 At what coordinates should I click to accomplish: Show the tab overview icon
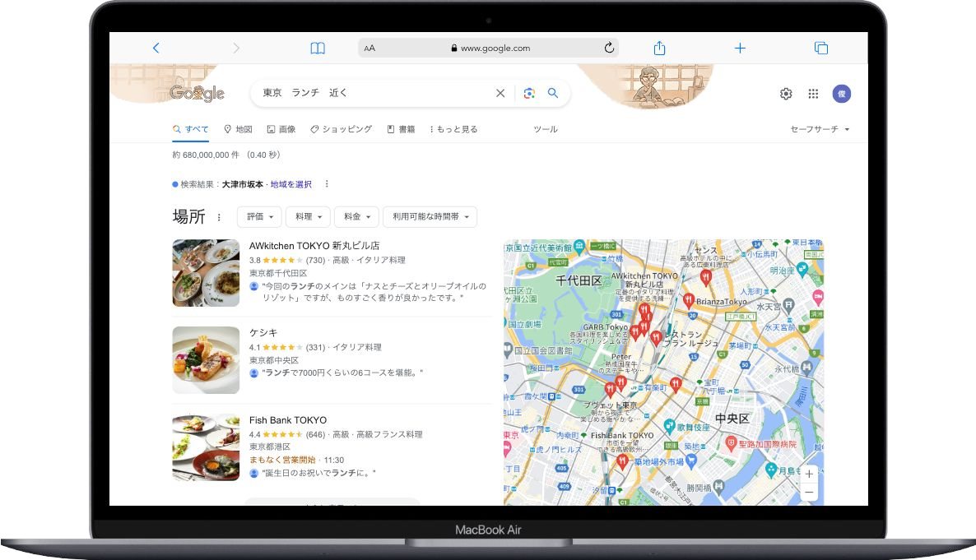821,48
